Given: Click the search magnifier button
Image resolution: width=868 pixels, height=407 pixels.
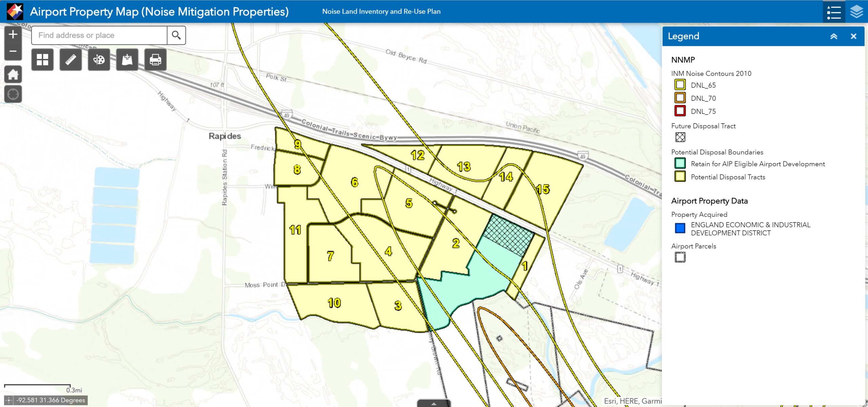Looking at the screenshot, I should coord(176,35).
